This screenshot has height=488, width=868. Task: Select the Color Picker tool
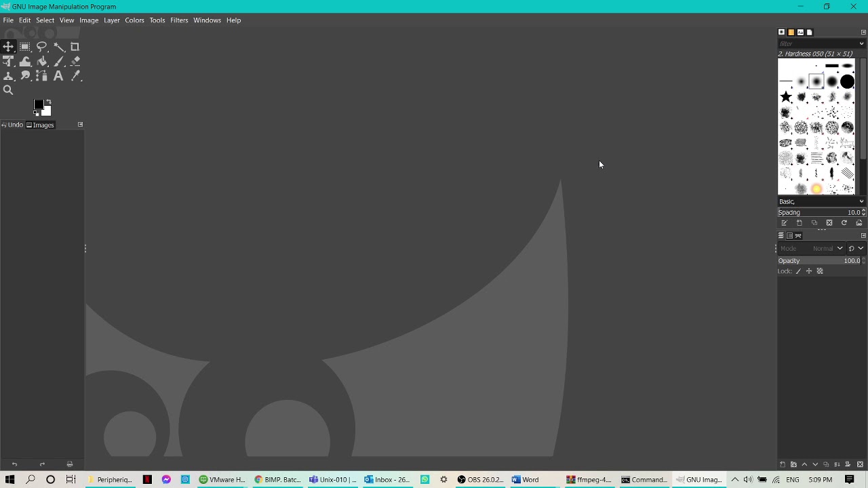75,76
